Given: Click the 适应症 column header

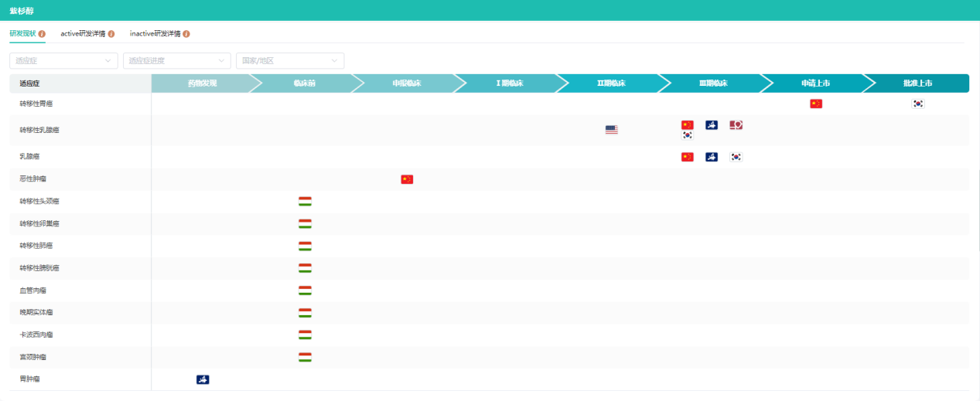Looking at the screenshot, I should tap(80, 83).
